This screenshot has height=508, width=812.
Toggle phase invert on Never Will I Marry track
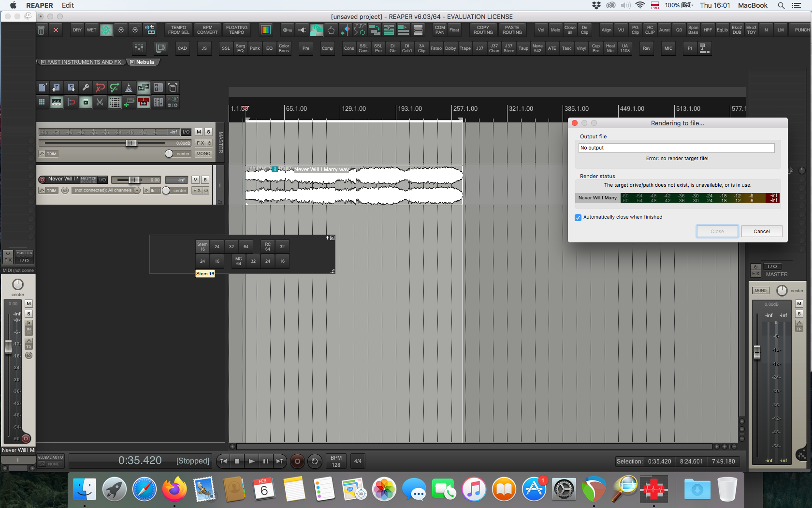click(x=65, y=191)
